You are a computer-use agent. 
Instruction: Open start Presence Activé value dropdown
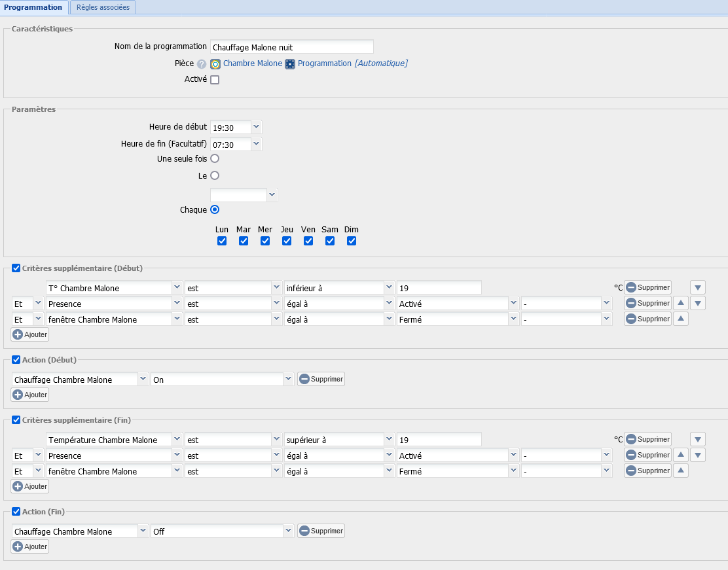pyautogui.click(x=513, y=304)
